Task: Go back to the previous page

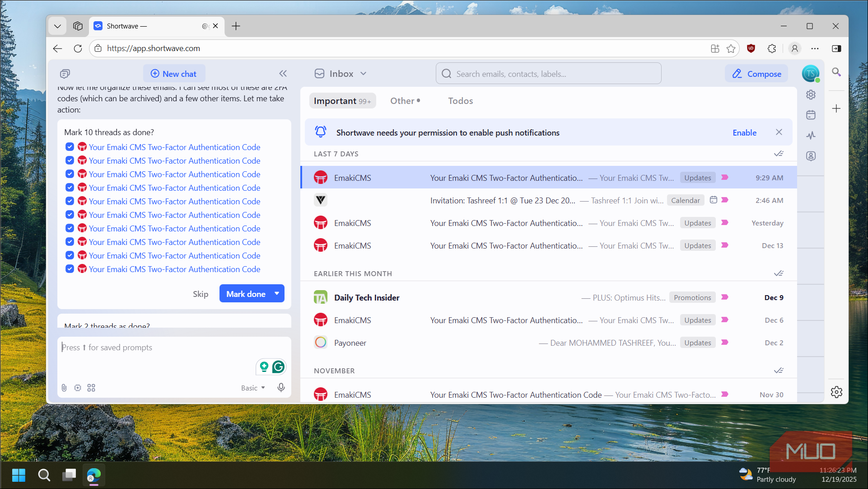Action: tap(57, 48)
